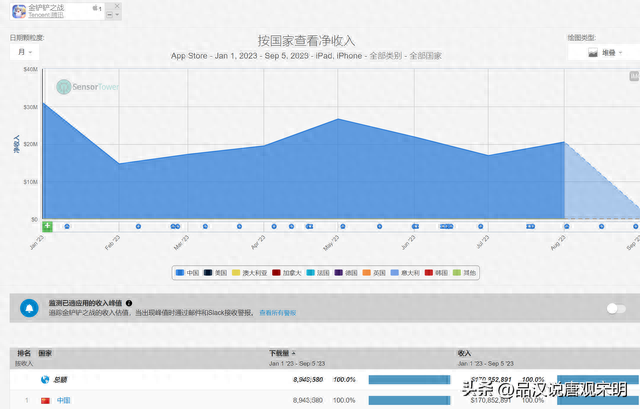Image resolution: width=640 pixels, height=409 pixels.
Task: Click the Feb '23 x-axis label
Action: 112,242
